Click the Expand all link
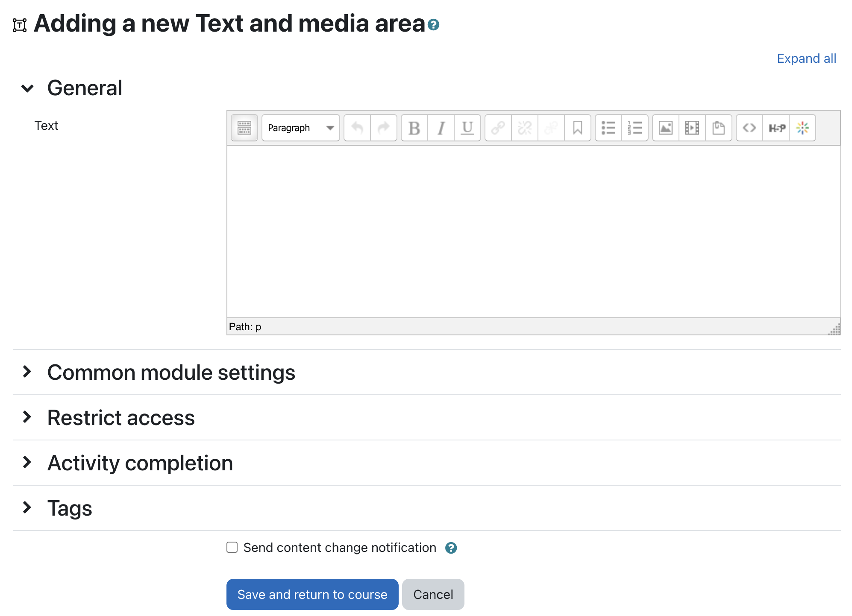The image size is (852, 616). [x=806, y=59]
